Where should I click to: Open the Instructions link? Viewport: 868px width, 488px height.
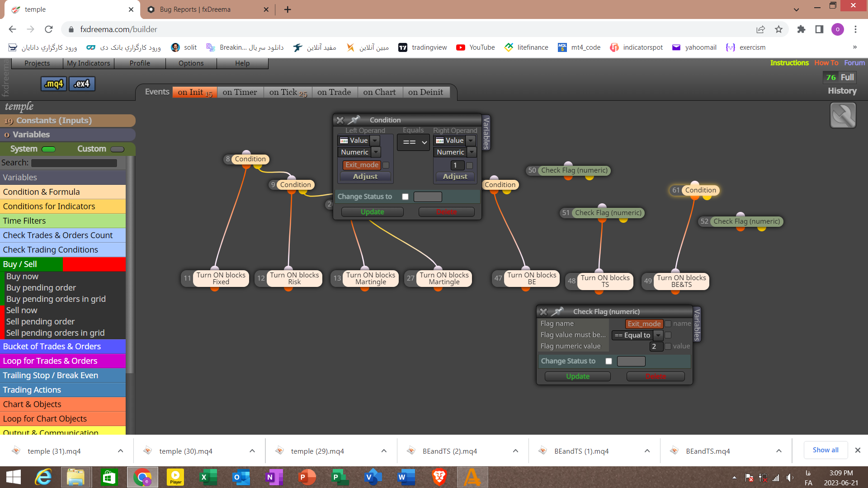click(x=789, y=63)
